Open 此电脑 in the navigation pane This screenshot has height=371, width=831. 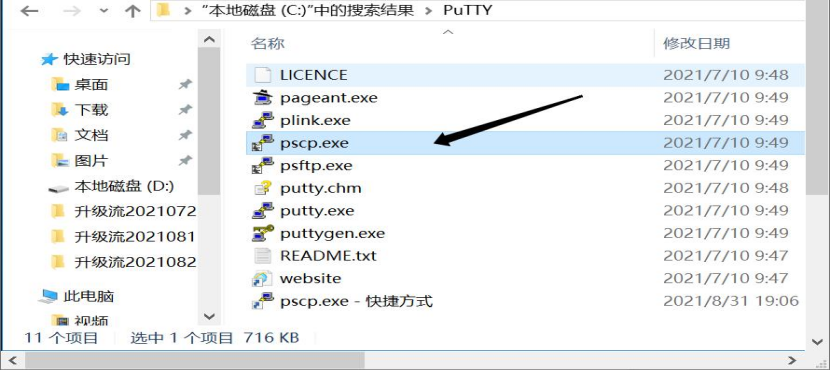[89, 296]
